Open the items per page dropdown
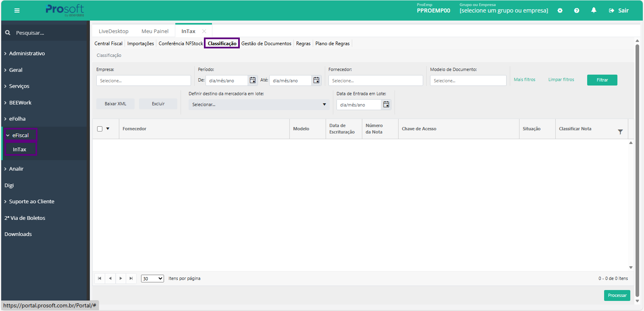 tap(152, 278)
